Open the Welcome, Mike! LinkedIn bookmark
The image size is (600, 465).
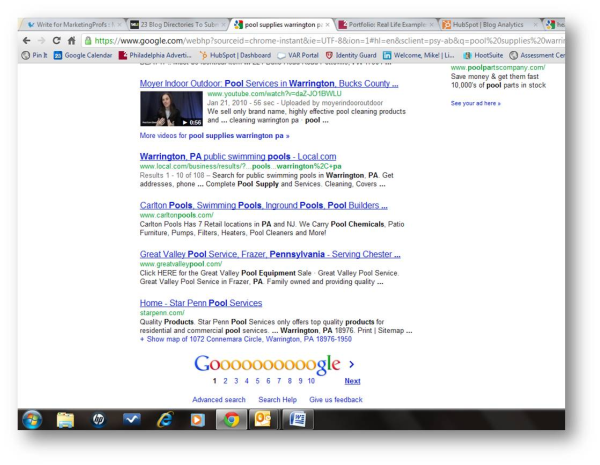click(x=419, y=55)
